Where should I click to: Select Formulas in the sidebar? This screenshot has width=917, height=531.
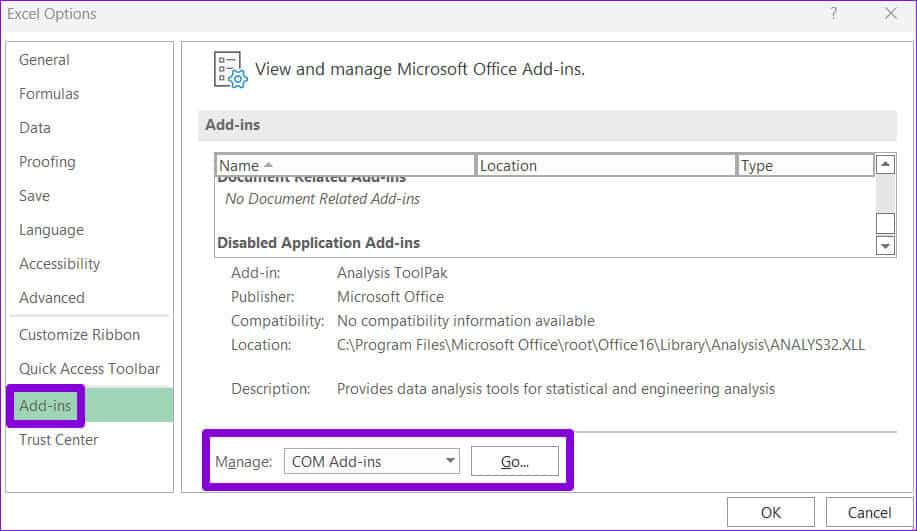(x=49, y=94)
